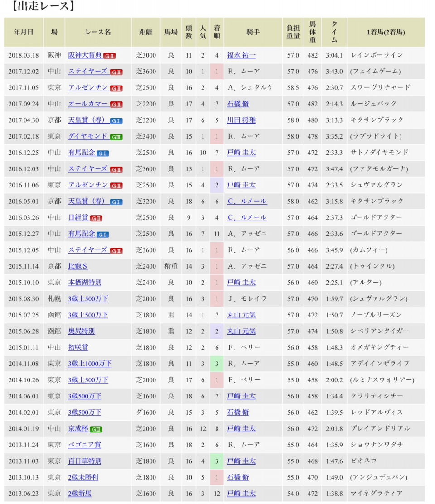This screenshot has height=504, width=435.
Task: Open 戸崎圭太 link in 2016.12.25 有馬記念 row
Action: (242, 153)
